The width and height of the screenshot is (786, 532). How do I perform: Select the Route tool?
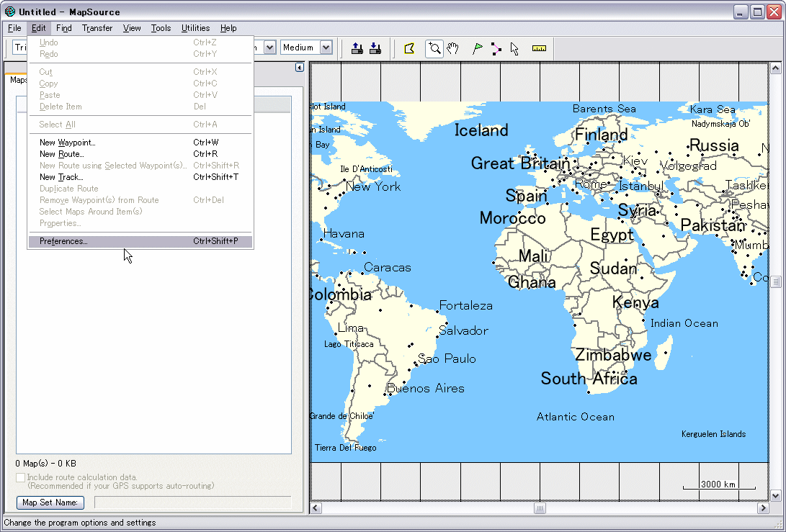(x=496, y=48)
